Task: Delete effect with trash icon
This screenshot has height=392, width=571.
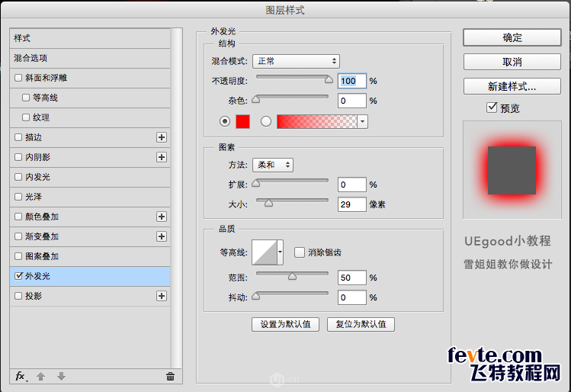Action: tap(170, 376)
